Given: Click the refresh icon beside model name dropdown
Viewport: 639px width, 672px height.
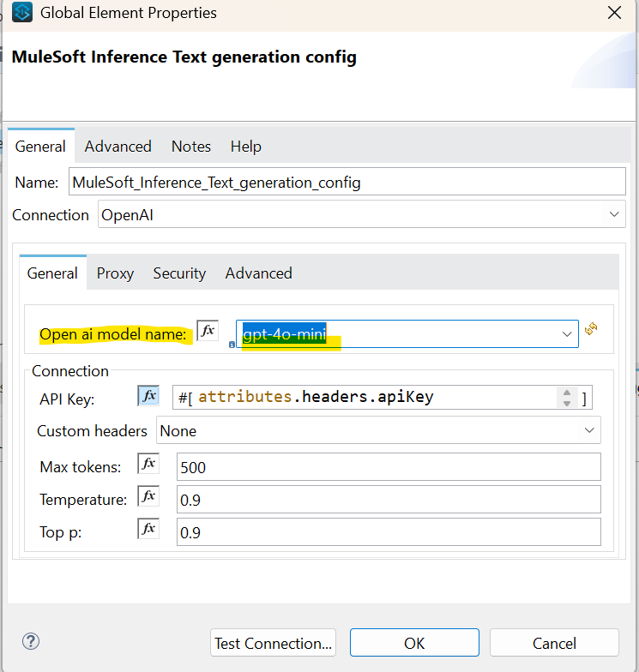Looking at the screenshot, I should pyautogui.click(x=591, y=328).
